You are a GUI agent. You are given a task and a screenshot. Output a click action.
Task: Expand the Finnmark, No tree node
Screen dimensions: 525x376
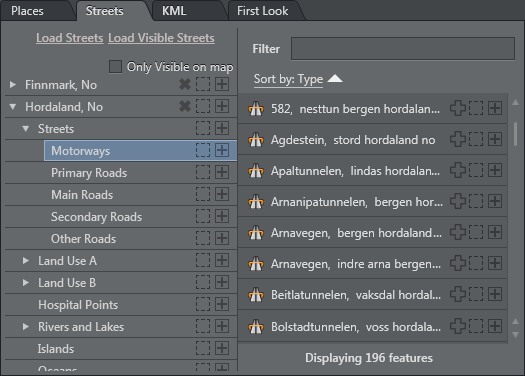pos(13,84)
